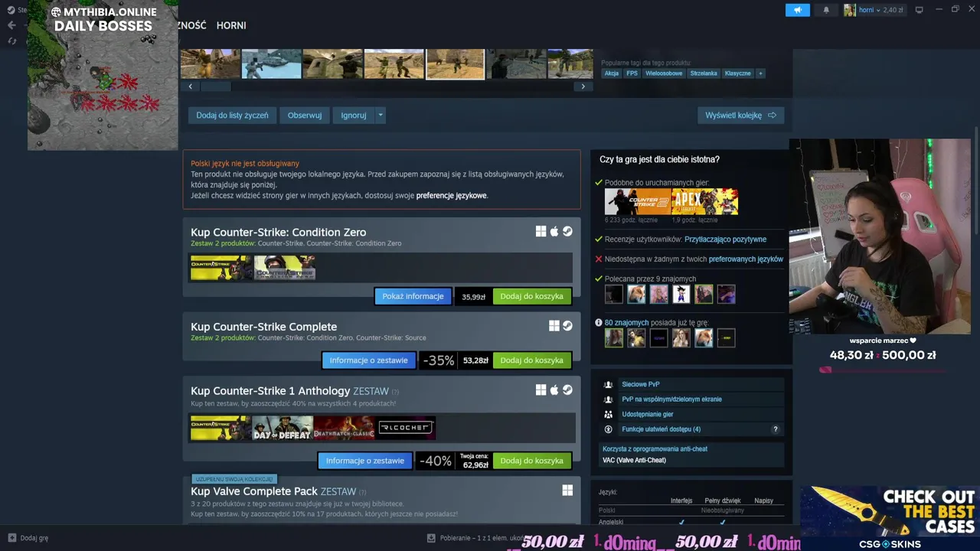This screenshot has height=551, width=980.
Task: Click Informacje o zestawie for Anthology bundle
Action: click(365, 461)
